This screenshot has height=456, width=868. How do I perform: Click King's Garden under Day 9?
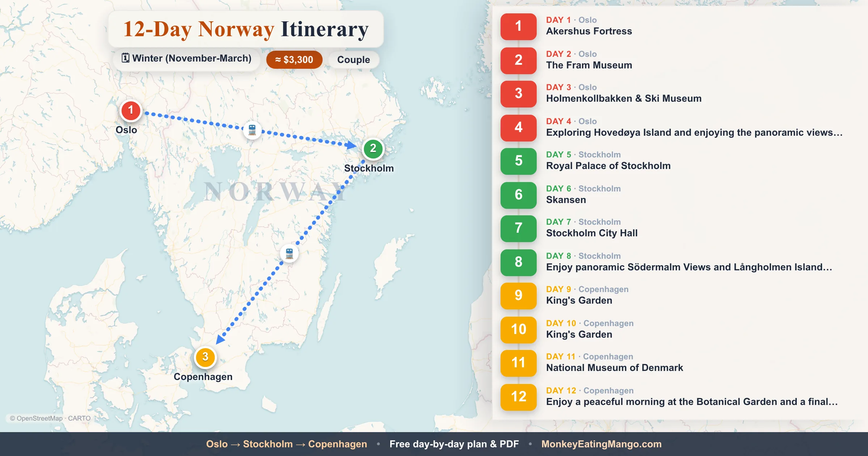point(579,301)
